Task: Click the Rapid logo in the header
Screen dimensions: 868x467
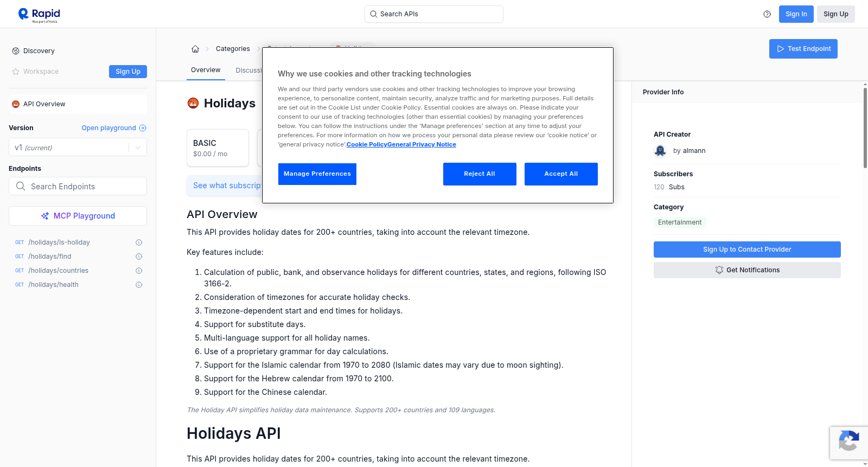Action: 39,15
